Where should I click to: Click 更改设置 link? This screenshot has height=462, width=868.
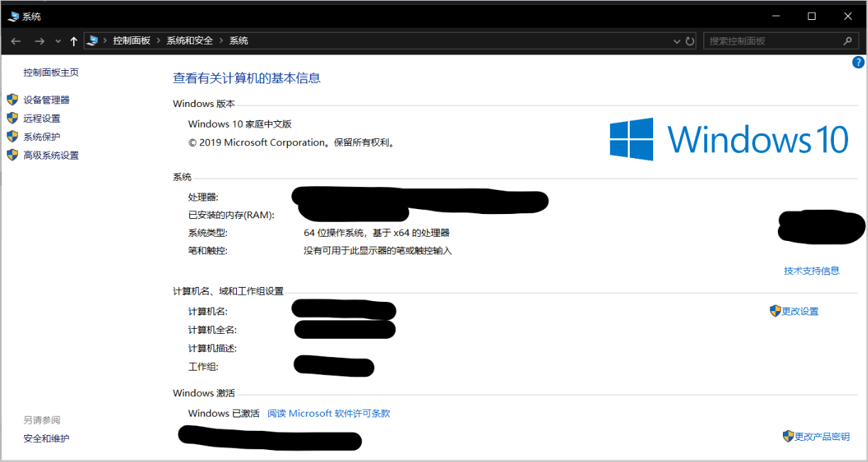pos(800,311)
